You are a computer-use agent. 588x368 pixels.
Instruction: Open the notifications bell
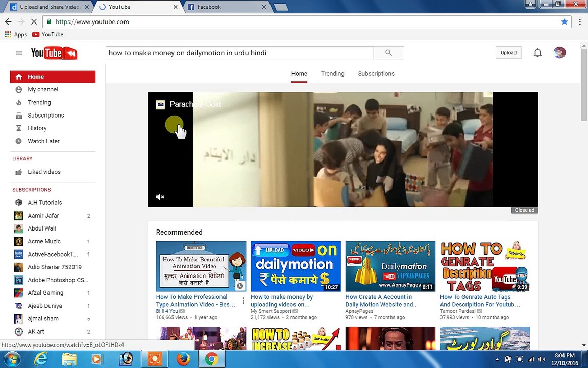[537, 53]
